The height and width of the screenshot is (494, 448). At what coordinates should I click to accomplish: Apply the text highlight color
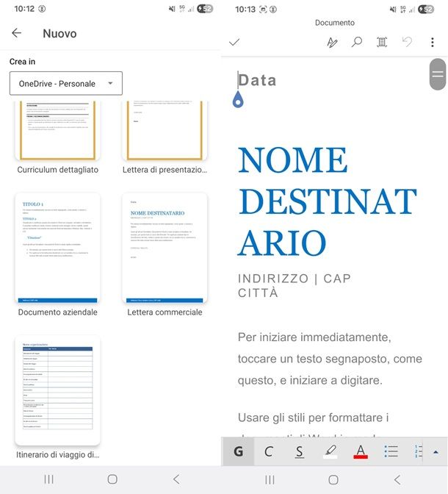(330, 451)
